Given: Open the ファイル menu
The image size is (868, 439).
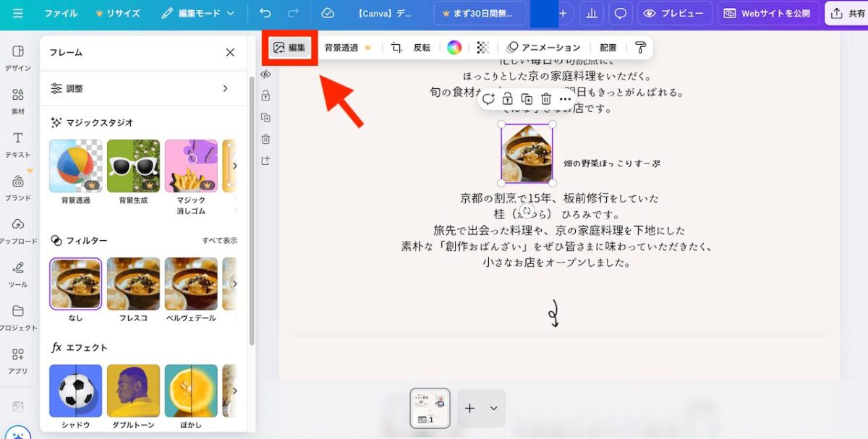Looking at the screenshot, I should pos(61,14).
